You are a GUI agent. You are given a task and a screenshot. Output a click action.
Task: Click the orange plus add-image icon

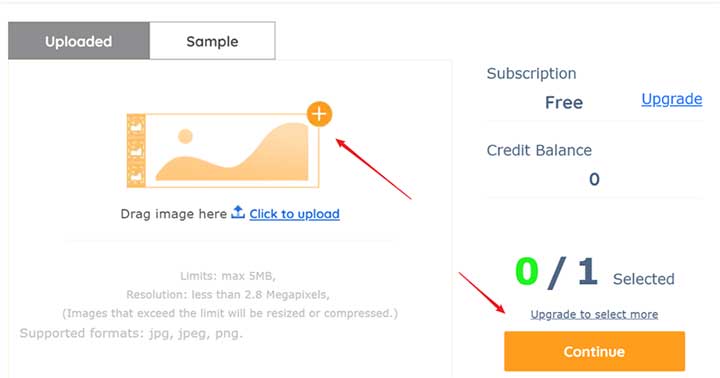tap(319, 114)
